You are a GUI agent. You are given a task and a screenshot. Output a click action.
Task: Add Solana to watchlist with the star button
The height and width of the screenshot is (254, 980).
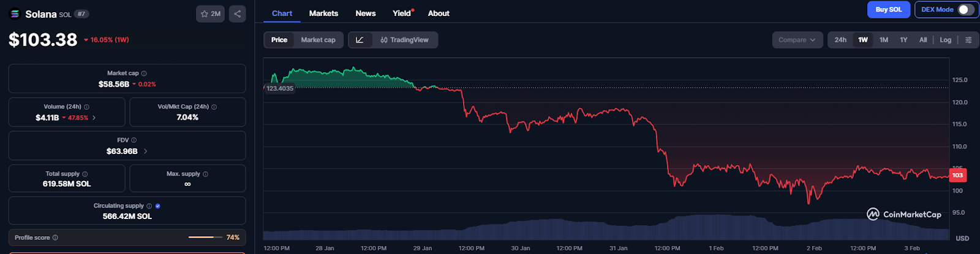point(210,13)
